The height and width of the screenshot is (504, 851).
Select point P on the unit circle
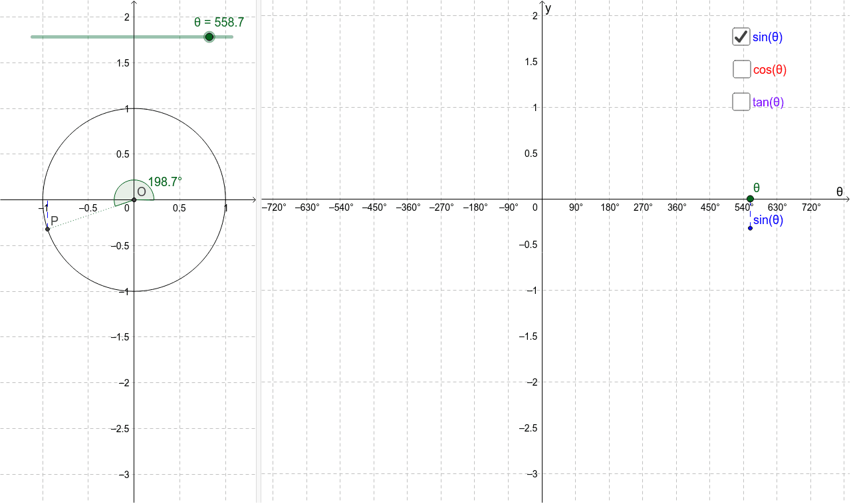[47, 229]
